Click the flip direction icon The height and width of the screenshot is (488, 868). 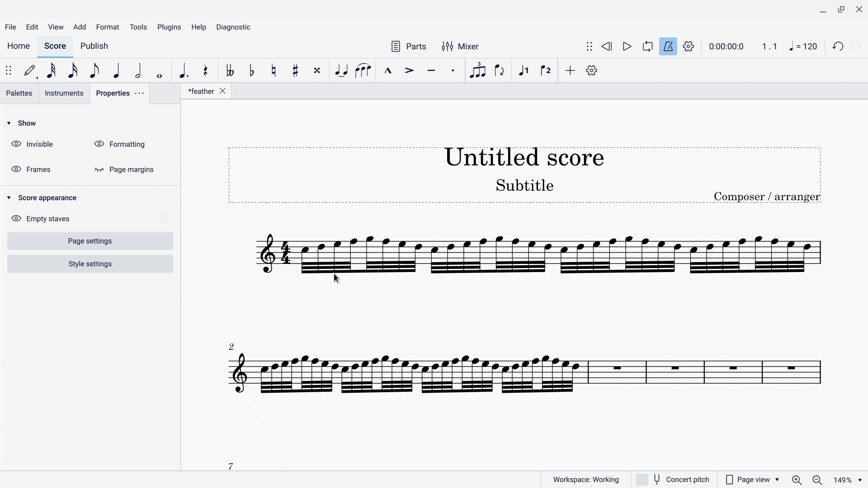coord(500,71)
